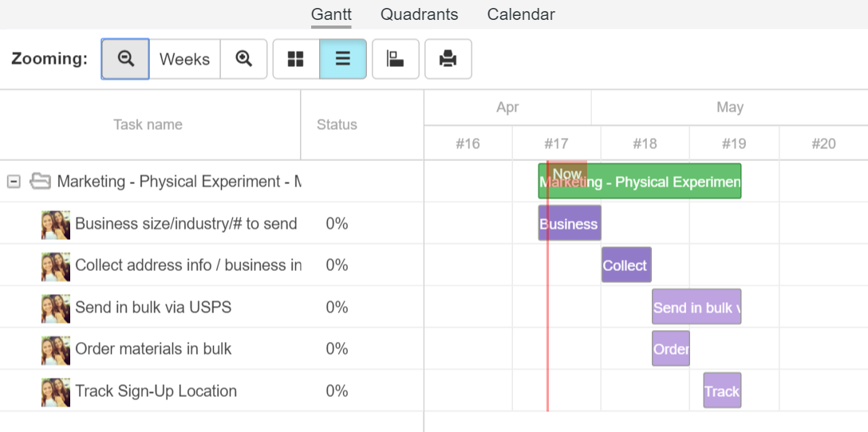868x432 pixels.
Task: Click the critical path chart icon
Action: (x=395, y=59)
